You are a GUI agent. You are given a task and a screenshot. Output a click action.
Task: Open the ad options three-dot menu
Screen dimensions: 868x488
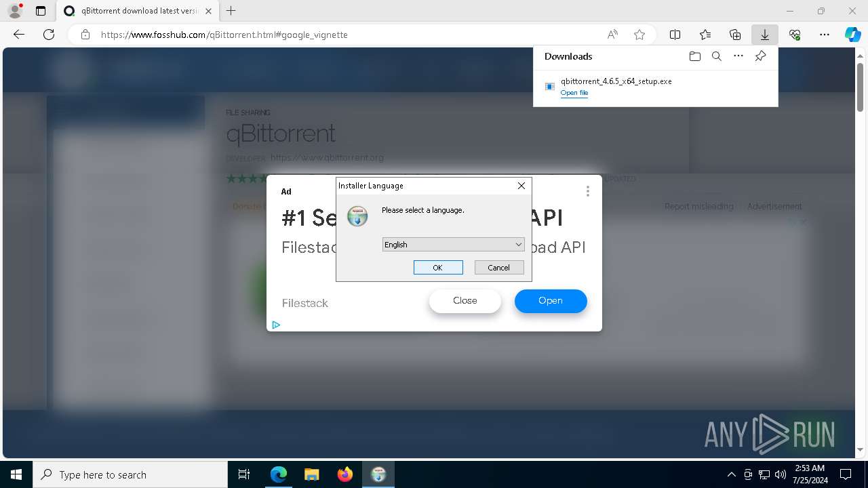588,192
